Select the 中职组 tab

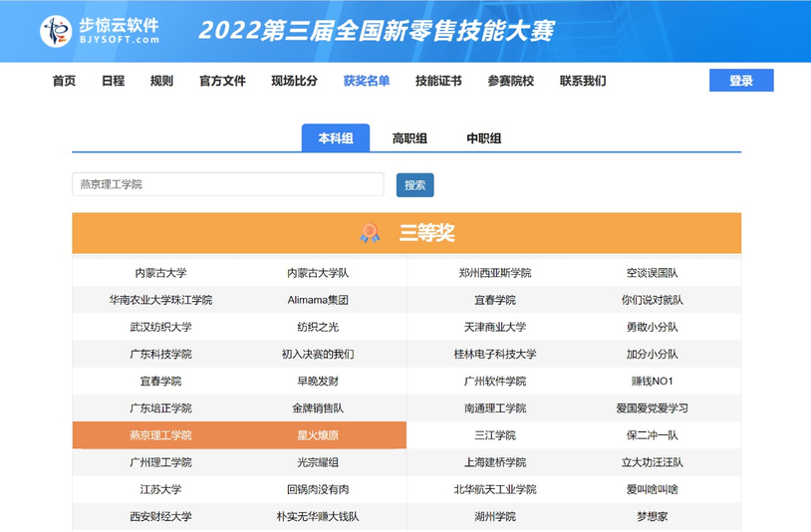click(483, 138)
